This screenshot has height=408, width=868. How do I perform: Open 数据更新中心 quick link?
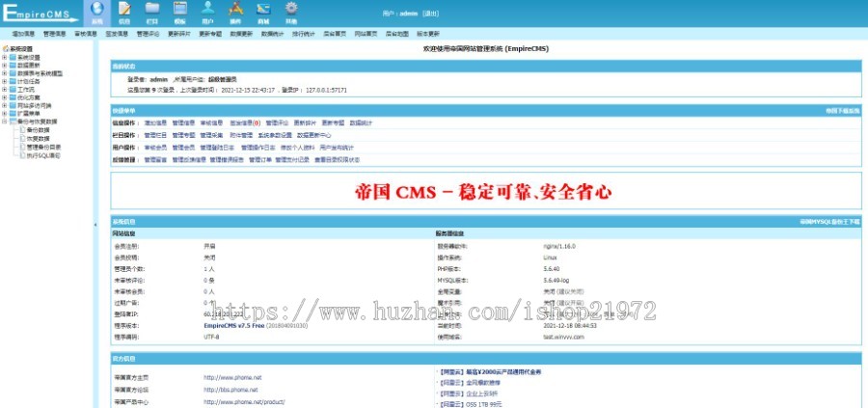[313, 135]
